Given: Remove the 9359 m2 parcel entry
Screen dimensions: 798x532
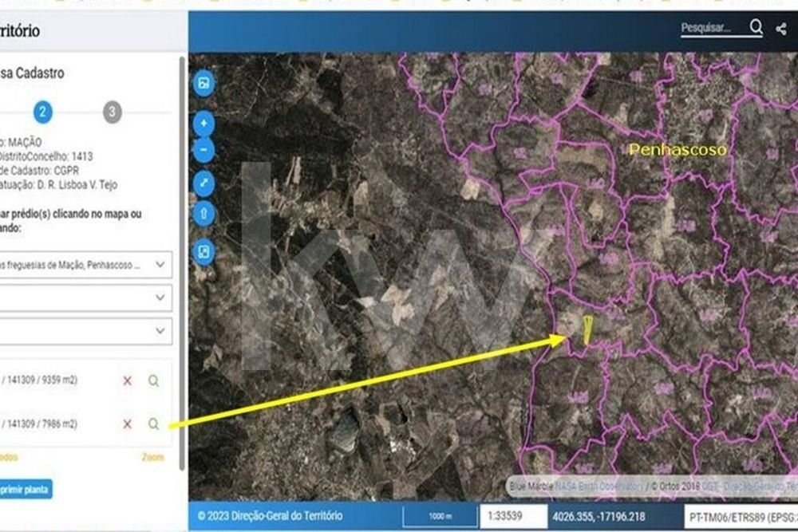Looking at the screenshot, I should pyautogui.click(x=127, y=380).
